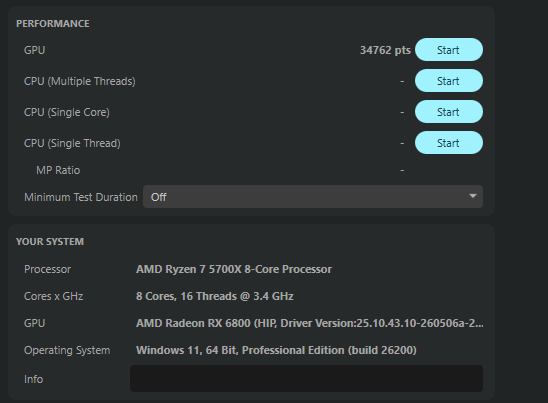Start the CPU Multiple Threads test
Viewport: 548px width, 403px height.
(x=449, y=81)
